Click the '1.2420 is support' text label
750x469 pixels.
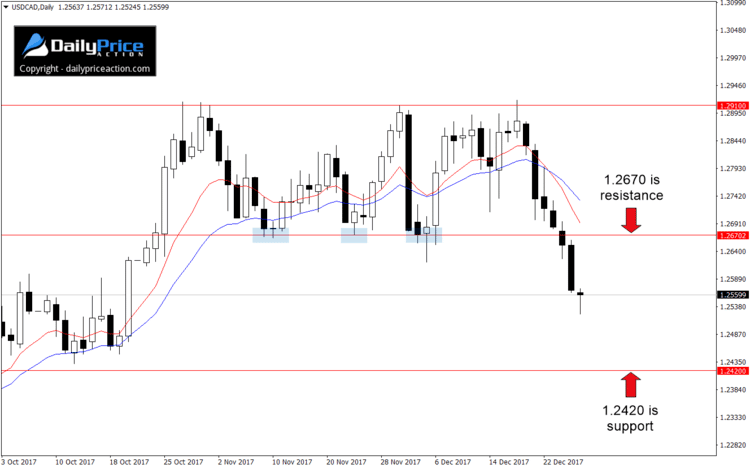click(x=630, y=418)
